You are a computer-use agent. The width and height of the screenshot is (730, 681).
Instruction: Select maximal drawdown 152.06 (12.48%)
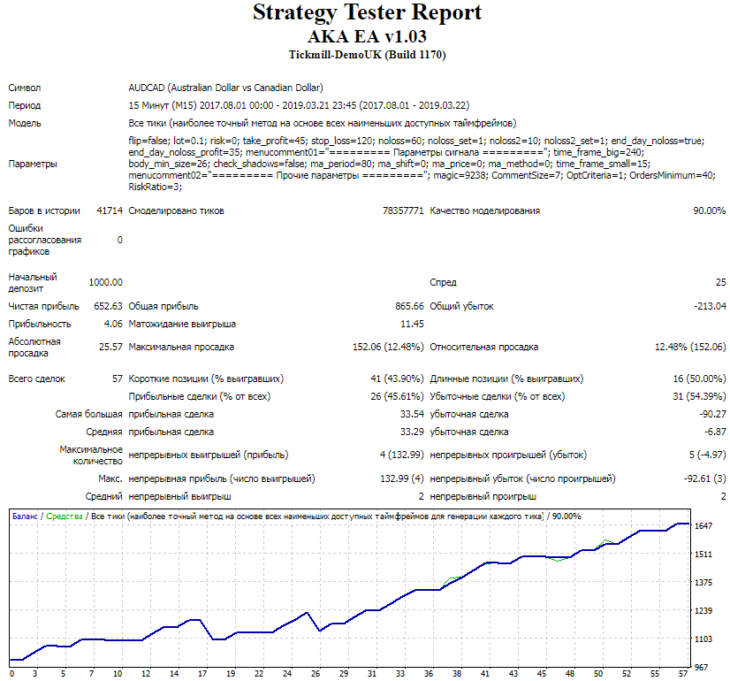click(388, 347)
